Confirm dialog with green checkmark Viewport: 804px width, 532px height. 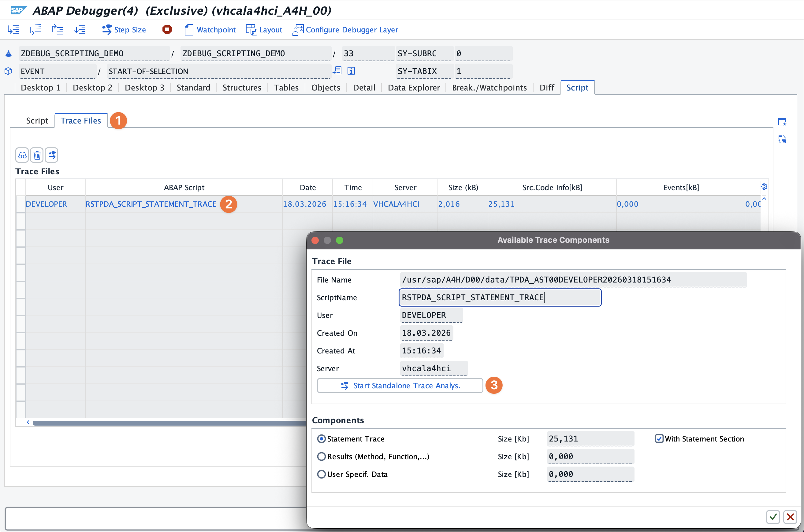(773, 517)
